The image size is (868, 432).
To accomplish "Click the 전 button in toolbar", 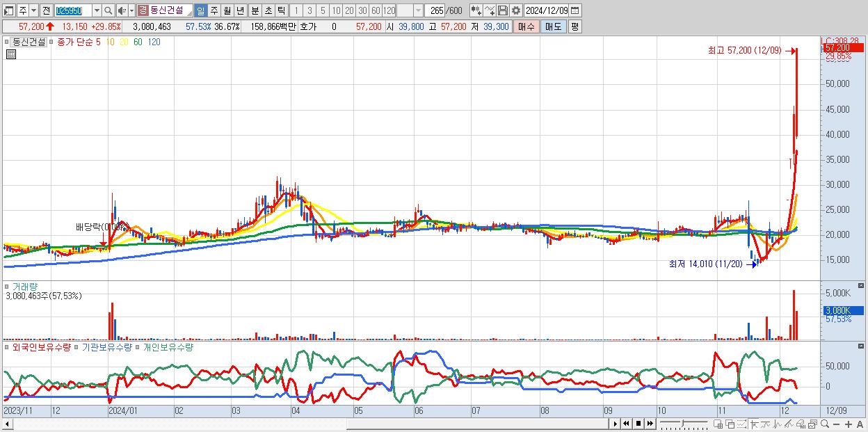I will [x=46, y=10].
